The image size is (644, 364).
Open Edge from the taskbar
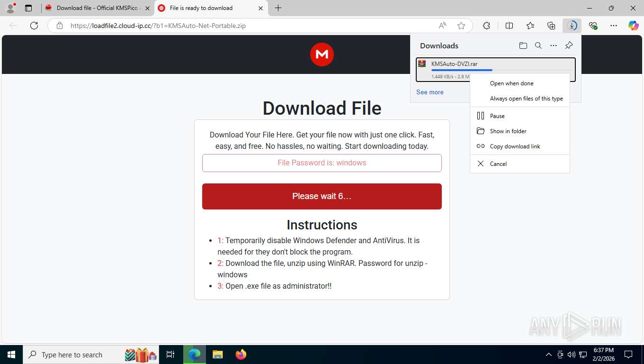[x=194, y=355]
